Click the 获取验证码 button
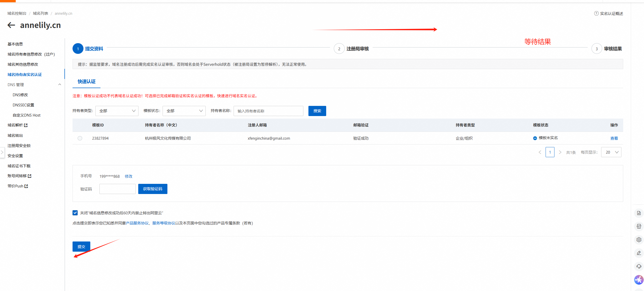Viewport: 644px width, 291px height. tap(152, 189)
